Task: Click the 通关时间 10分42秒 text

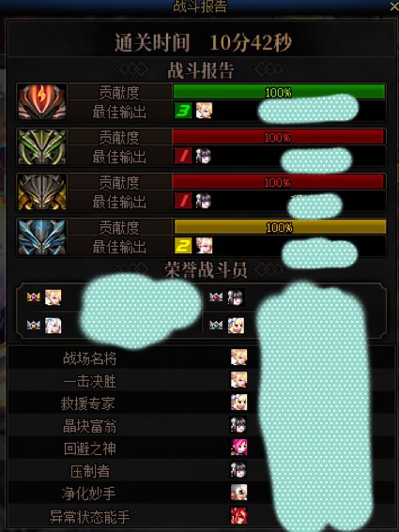Action: pyautogui.click(x=203, y=43)
